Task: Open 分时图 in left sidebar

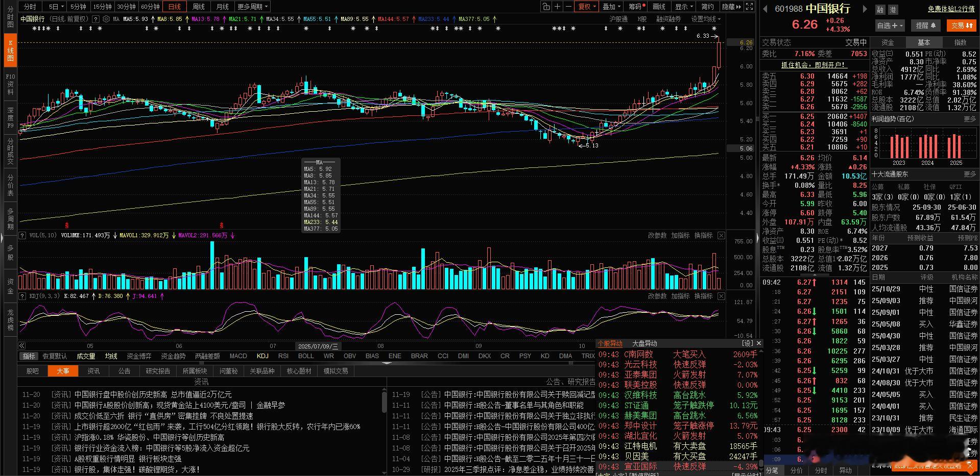Action: (10, 17)
